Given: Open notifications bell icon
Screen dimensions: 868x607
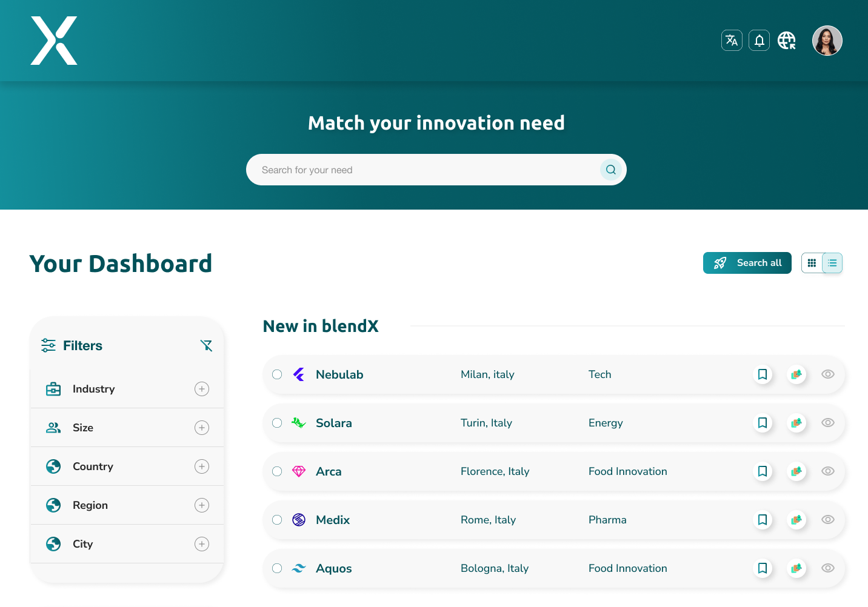Looking at the screenshot, I should coord(759,41).
